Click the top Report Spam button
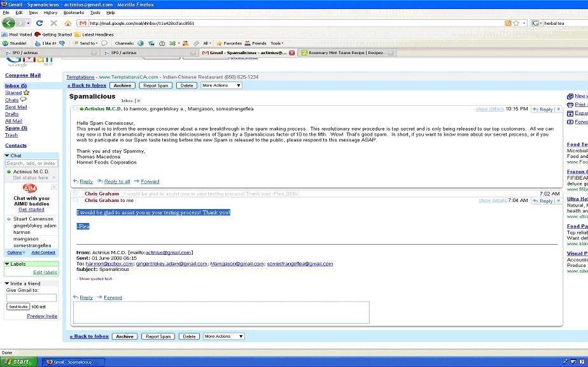Screen dimensions: 588x367 coord(156,85)
